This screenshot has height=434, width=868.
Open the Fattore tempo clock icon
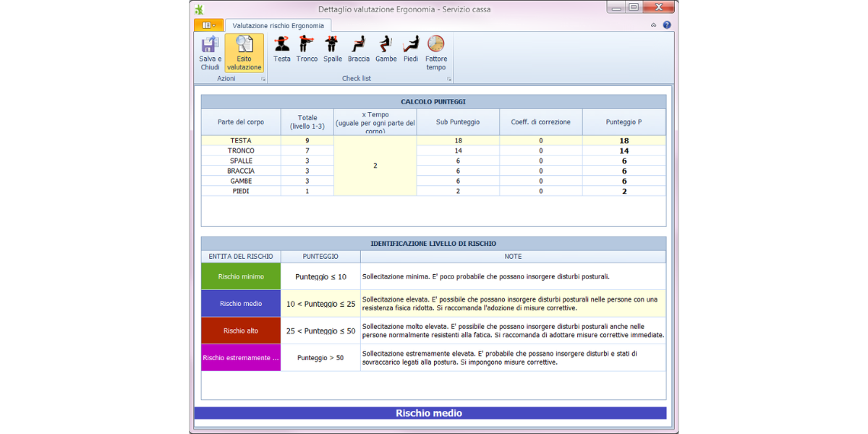(x=436, y=45)
